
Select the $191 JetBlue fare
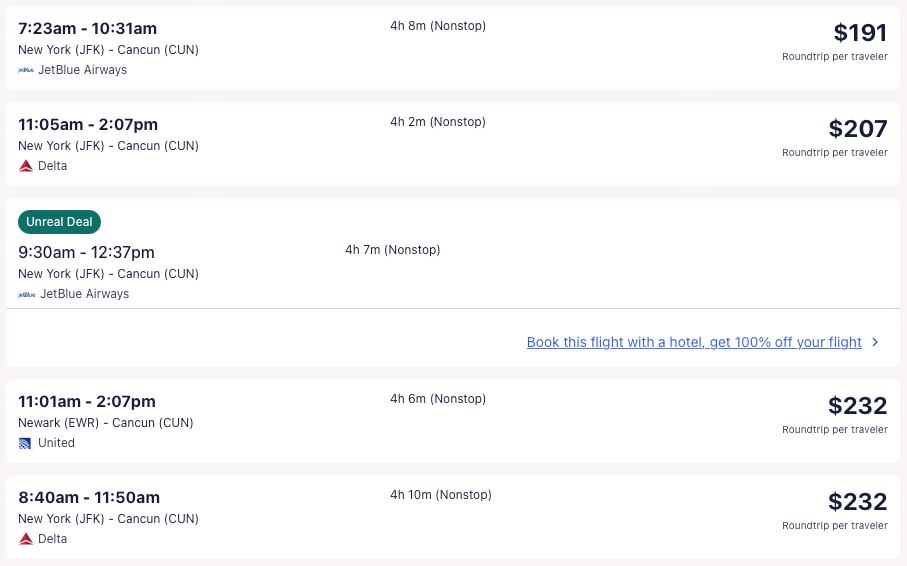click(860, 33)
